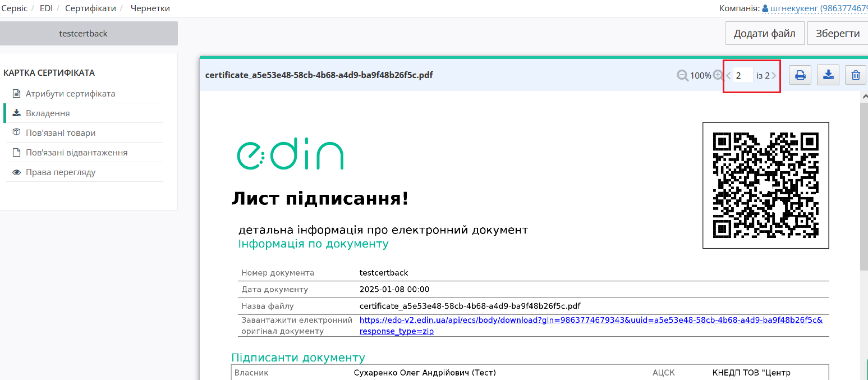Screen dimensions: 868x380
Task: Download the certificate PDF file
Action: [x=828, y=75]
